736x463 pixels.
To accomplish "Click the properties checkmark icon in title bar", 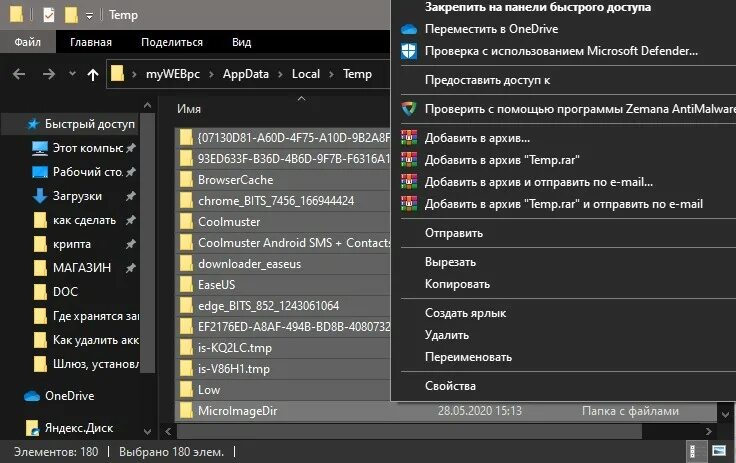I will [49, 15].
